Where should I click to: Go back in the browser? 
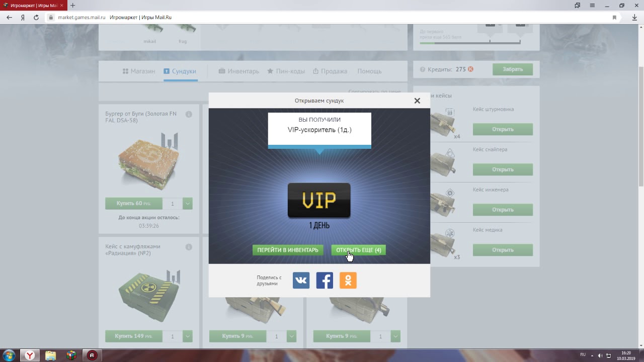tap(10, 17)
